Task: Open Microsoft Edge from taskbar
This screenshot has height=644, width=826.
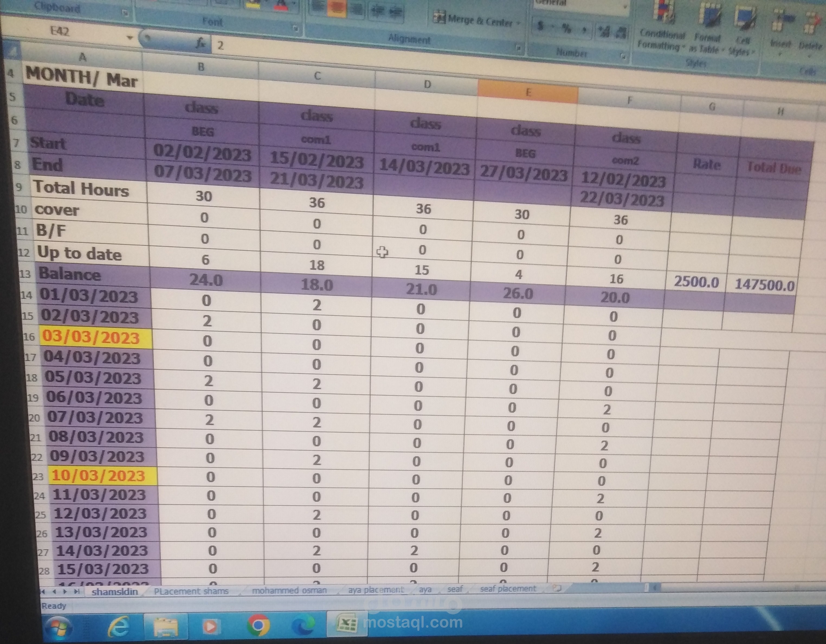Action: (304, 624)
